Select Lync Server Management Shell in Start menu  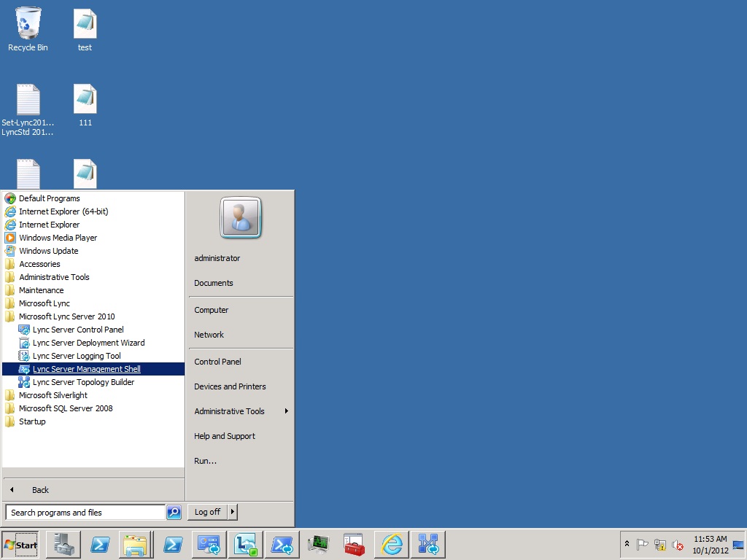[87, 369]
